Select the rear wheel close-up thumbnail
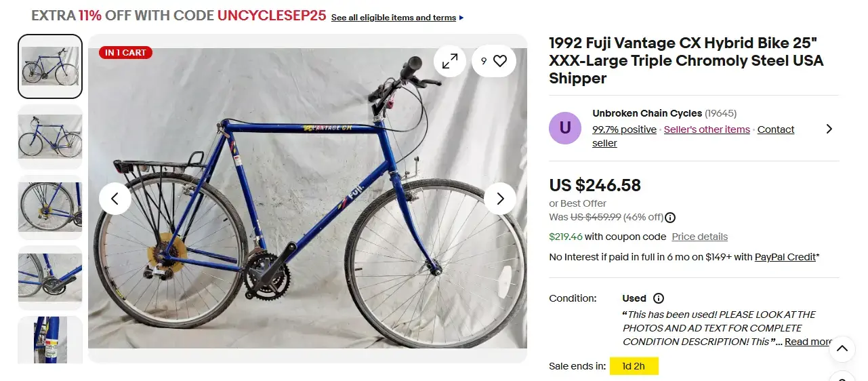This screenshot has width=868, height=381. [50, 207]
